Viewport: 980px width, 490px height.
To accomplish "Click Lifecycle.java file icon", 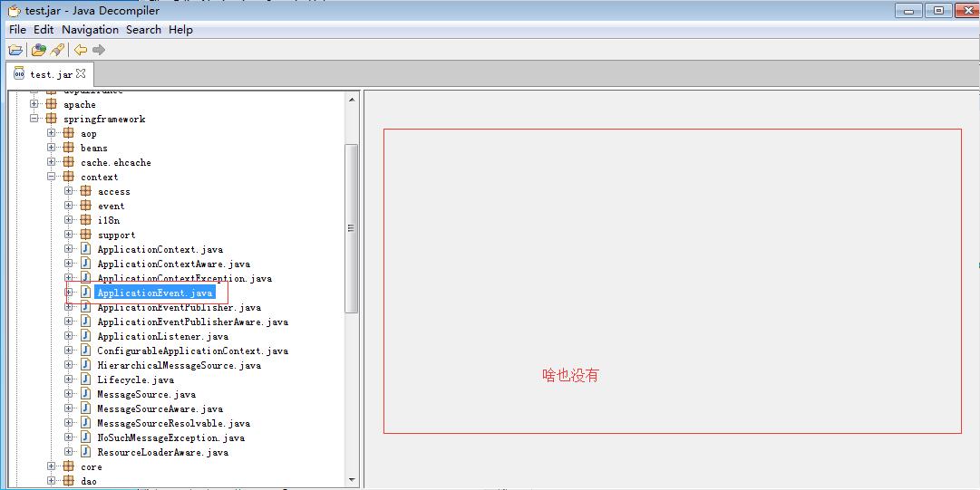I will click(x=85, y=380).
